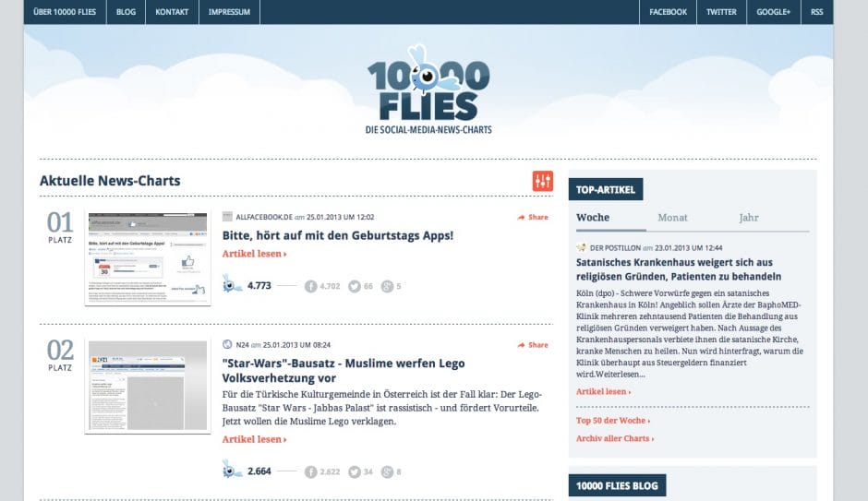Open Über 10000 Flies menu item
The image size is (868, 501).
(65, 12)
